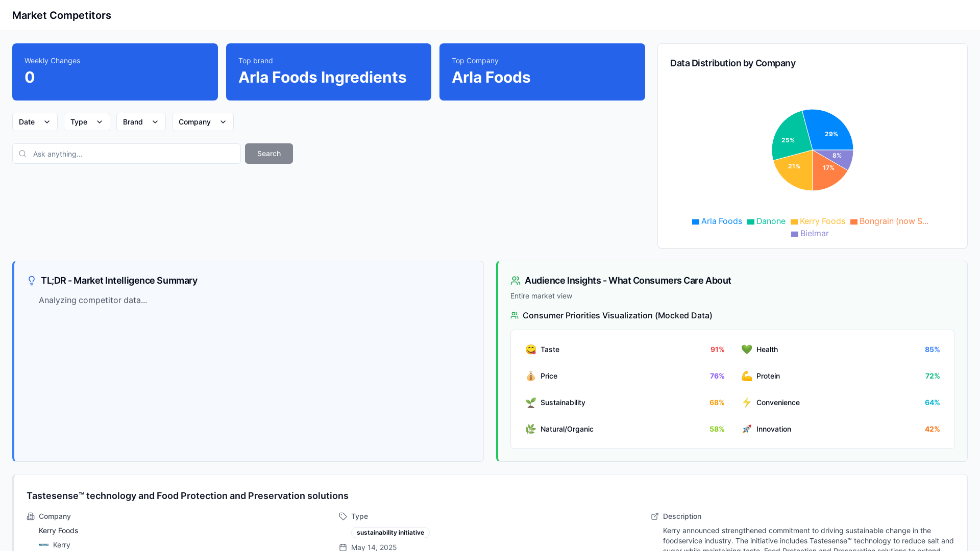Viewport: 980px width, 551px height.
Task: Open the Type filter dropdown
Action: [87, 122]
